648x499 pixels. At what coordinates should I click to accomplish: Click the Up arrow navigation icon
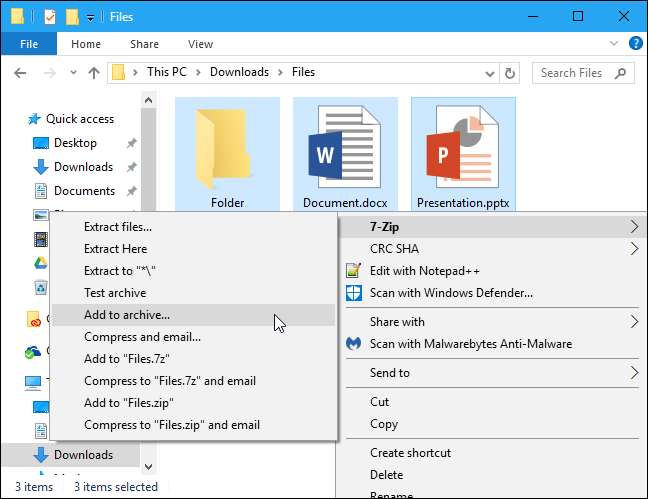[94, 73]
